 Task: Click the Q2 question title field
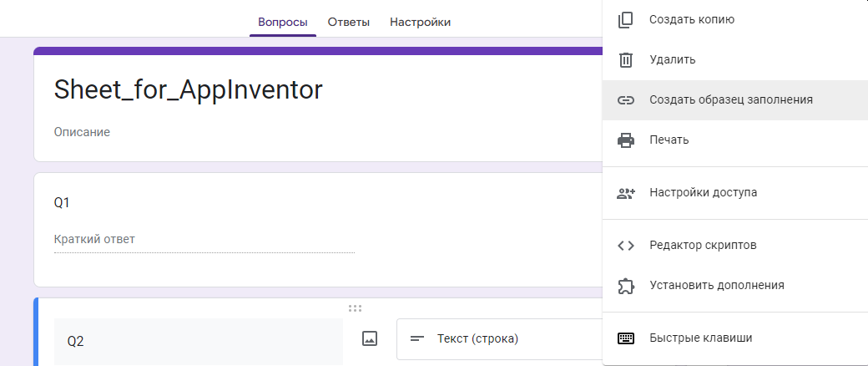[x=199, y=341]
